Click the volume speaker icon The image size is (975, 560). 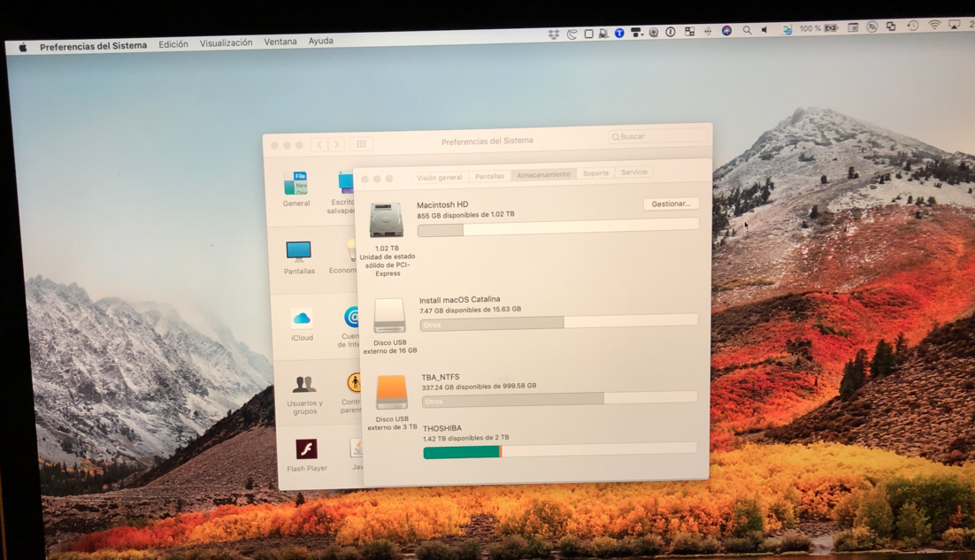coord(764,30)
